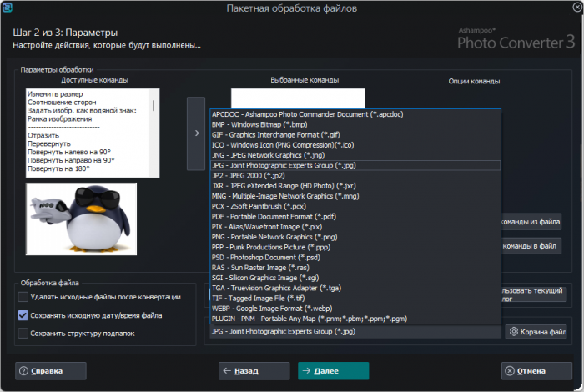Click the команды из файла button
Image resolution: width=584 pixels, height=392 pixels.
pos(531,222)
